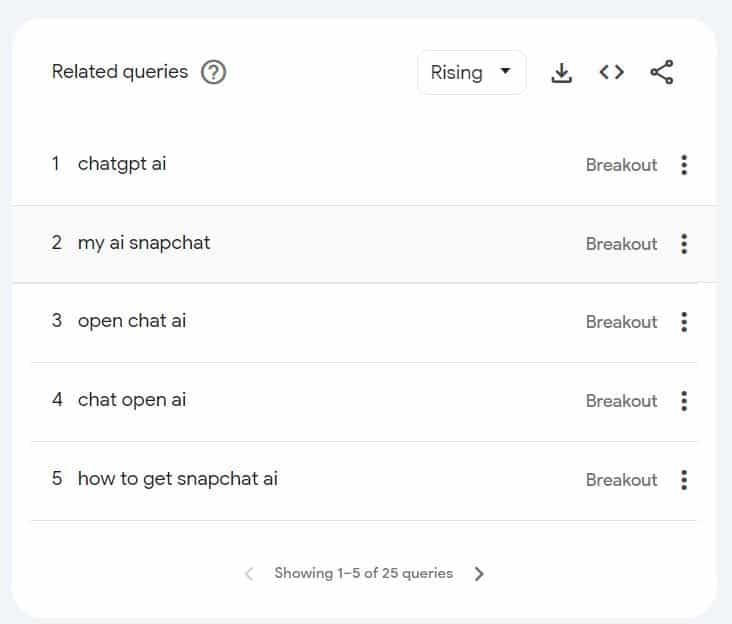Click Breakout label for chatgpt ai
This screenshot has height=624, width=732.
pyautogui.click(x=621, y=165)
